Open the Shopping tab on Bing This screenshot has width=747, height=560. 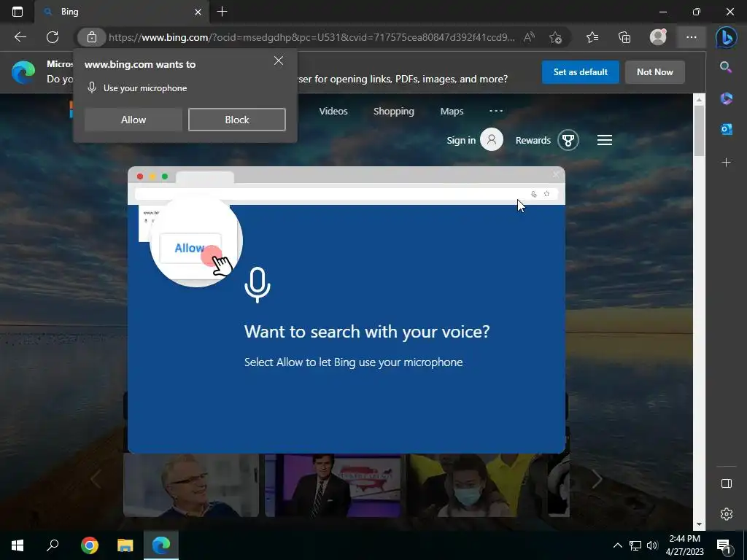click(393, 111)
